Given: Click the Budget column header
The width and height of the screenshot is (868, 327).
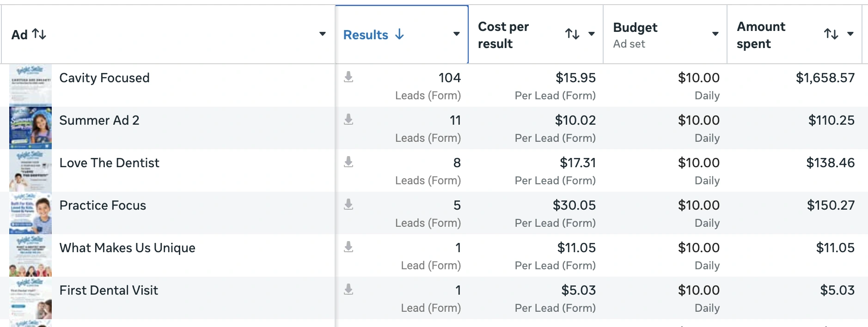Looking at the screenshot, I should [x=635, y=28].
